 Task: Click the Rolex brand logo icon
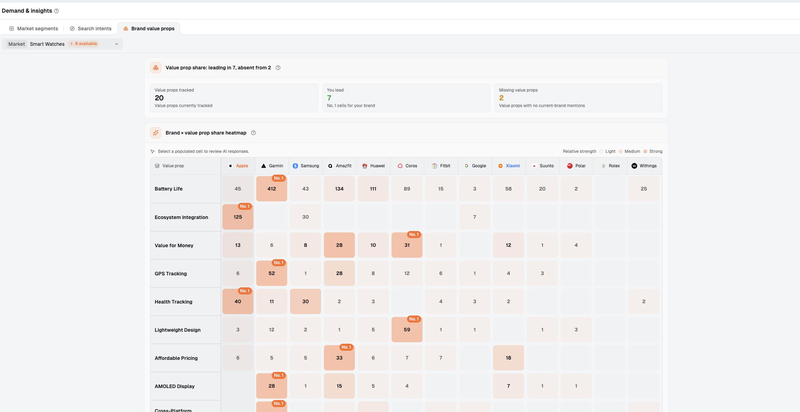coord(604,166)
